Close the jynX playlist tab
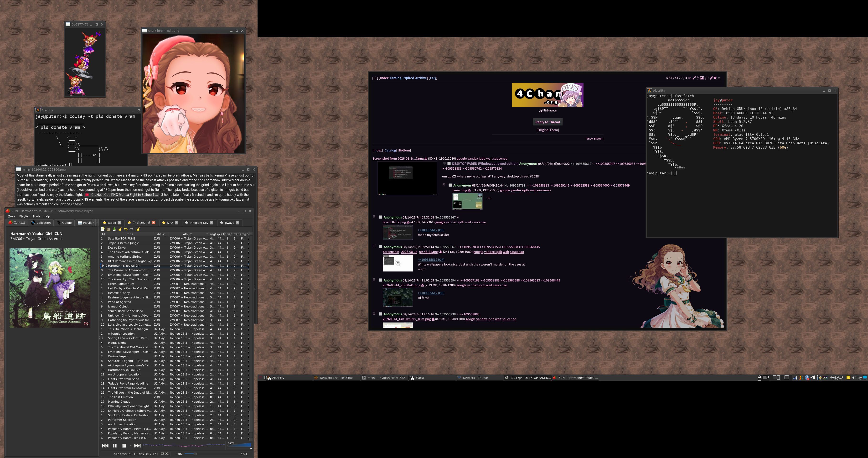The image size is (868, 458). [x=176, y=223]
